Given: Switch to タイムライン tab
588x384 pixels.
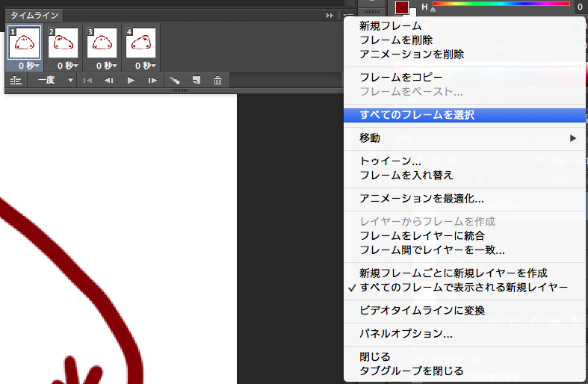Looking at the screenshot, I should [x=34, y=16].
